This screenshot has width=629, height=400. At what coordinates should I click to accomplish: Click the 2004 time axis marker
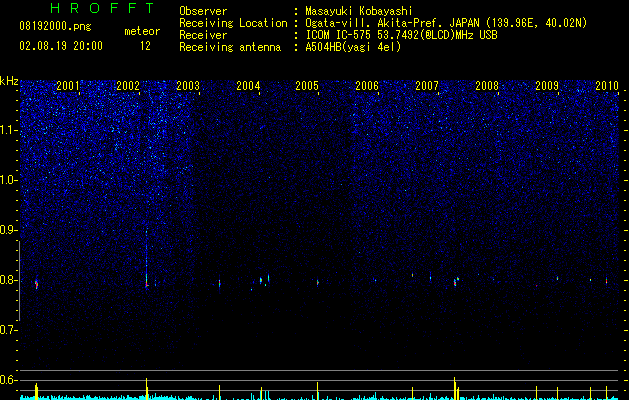click(248, 85)
